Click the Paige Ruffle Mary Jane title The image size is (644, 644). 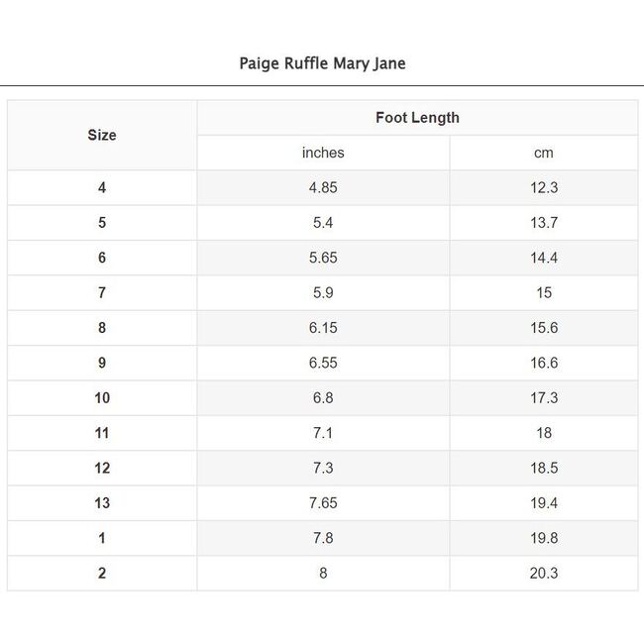point(322,63)
